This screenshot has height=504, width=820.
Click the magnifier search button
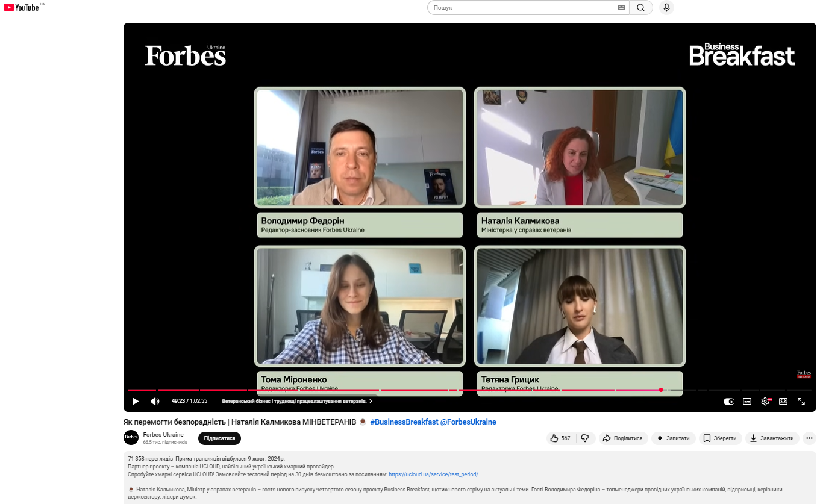point(641,8)
